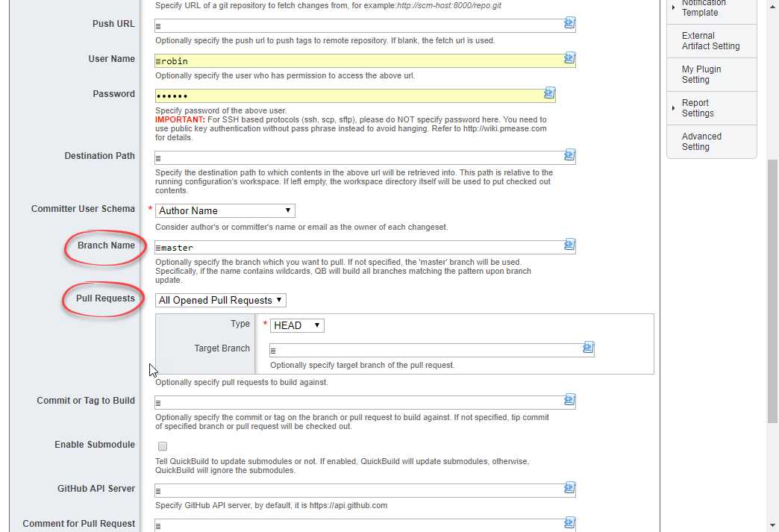Viewport: 779px width, 532px height.
Task: Click script icon in Comment for Pull Request field
Action: (569, 523)
